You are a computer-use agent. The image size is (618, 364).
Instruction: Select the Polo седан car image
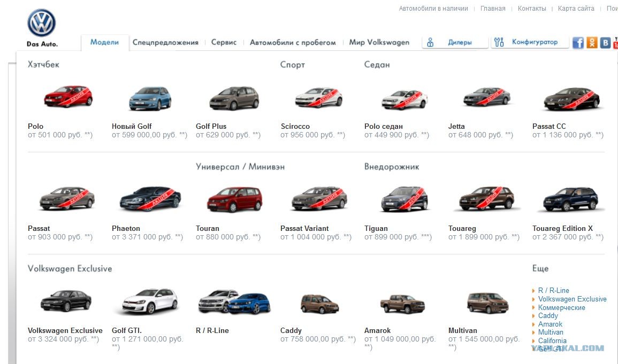tap(405, 99)
